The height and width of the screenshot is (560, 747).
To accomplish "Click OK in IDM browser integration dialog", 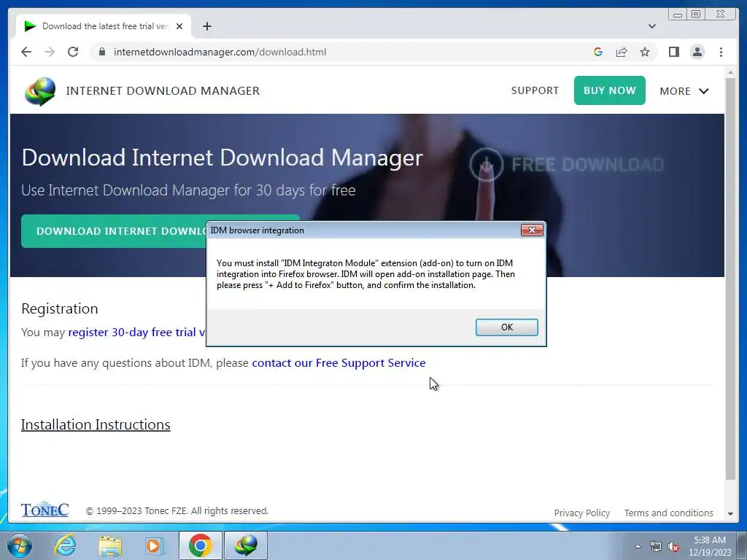I will pos(506,327).
